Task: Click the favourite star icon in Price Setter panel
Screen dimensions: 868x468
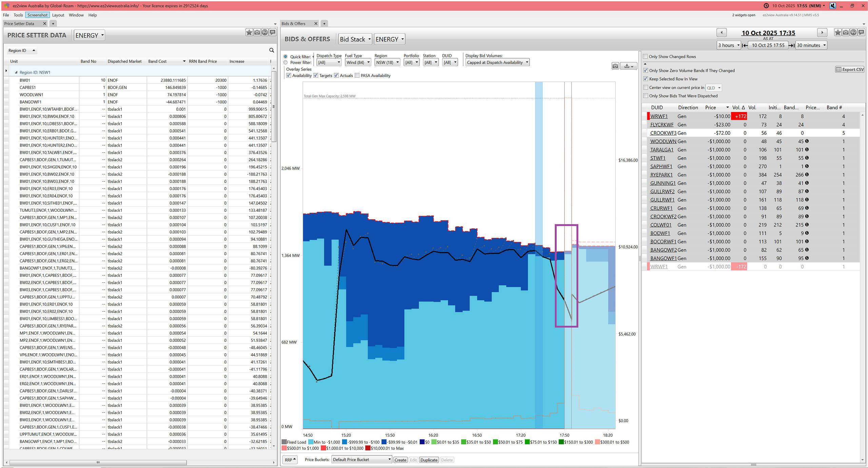Action: tap(249, 32)
